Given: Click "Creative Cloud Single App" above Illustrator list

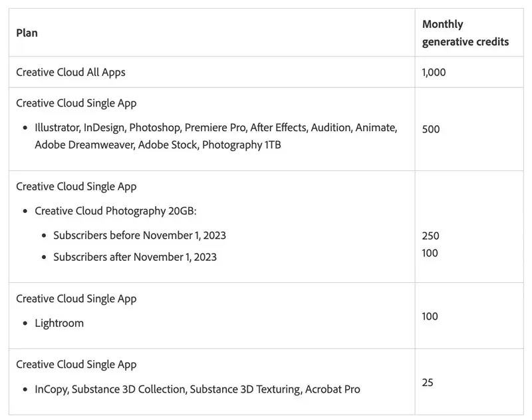Looking at the screenshot, I should click(x=76, y=103).
